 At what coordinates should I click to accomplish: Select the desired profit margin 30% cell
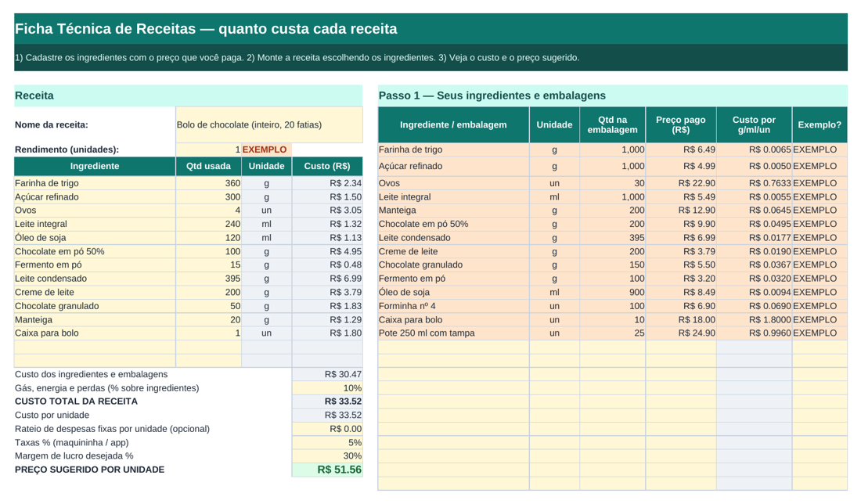[x=327, y=455]
